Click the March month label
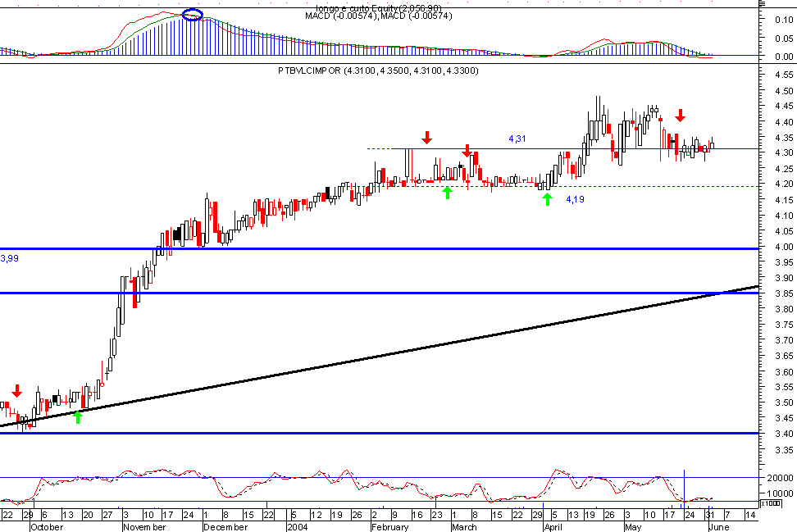The height and width of the screenshot is (532, 797). [464, 527]
